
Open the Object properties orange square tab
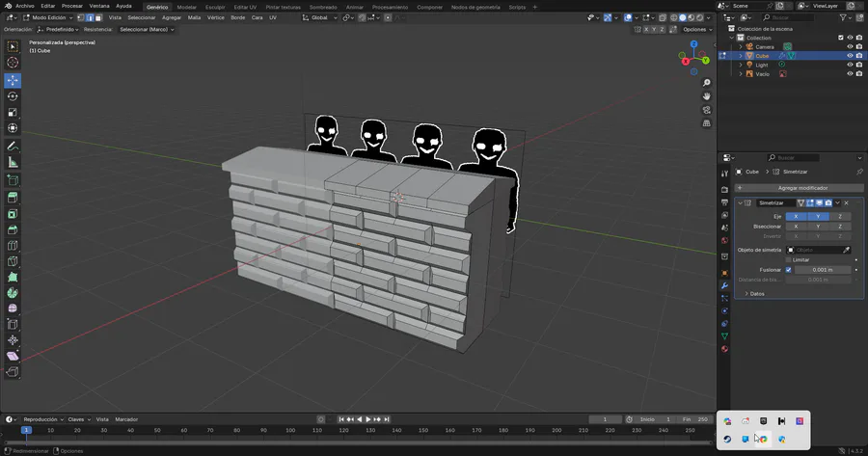pos(724,273)
